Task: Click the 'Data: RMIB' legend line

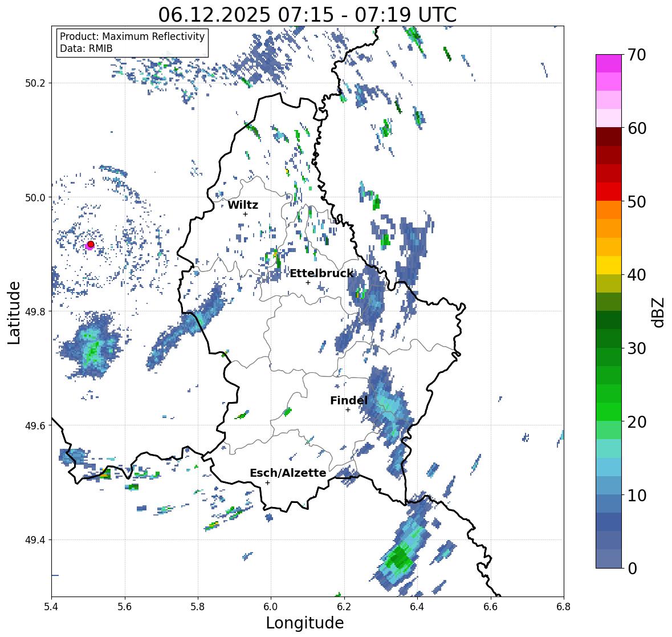Action: click(x=86, y=48)
